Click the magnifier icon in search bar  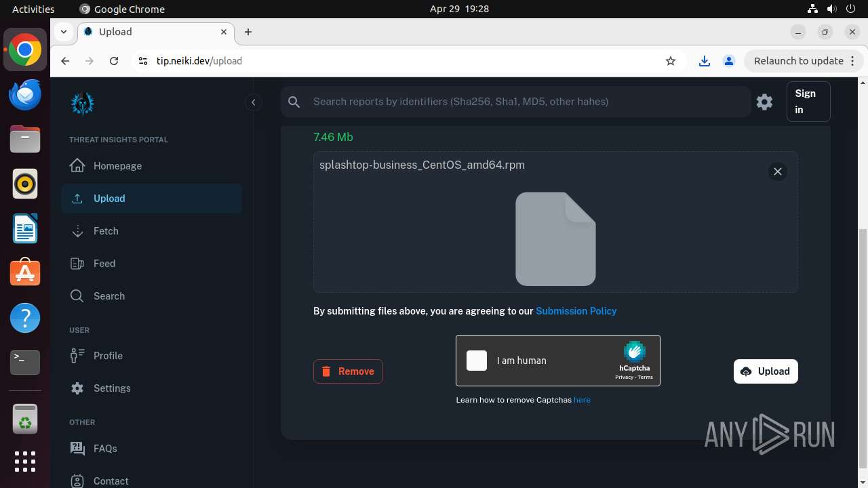click(294, 102)
